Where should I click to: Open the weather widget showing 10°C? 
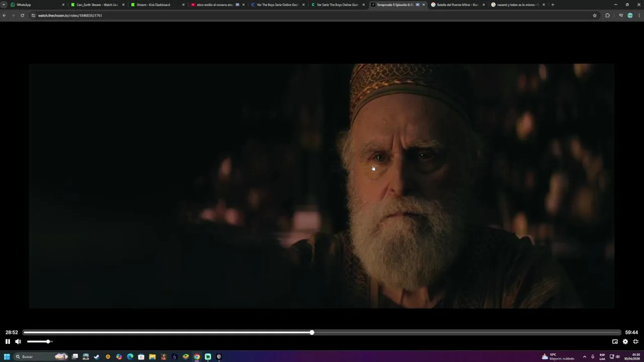[x=557, y=356]
